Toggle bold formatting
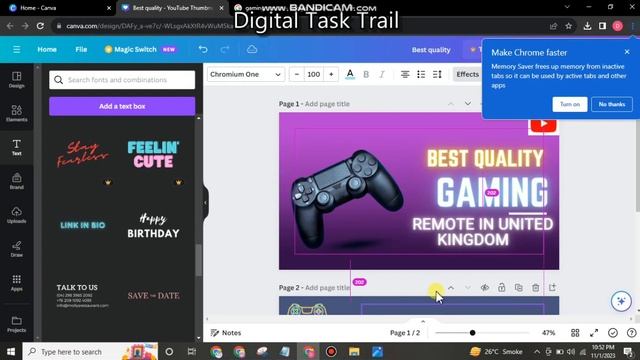 pos(366,74)
